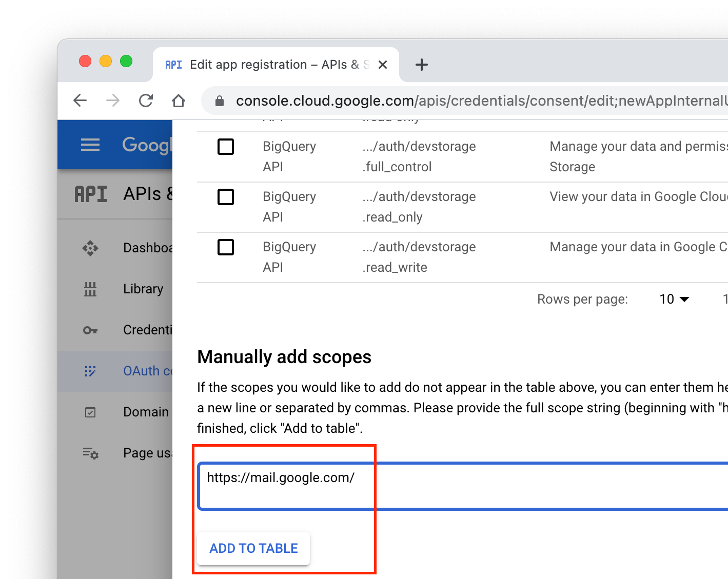Click the OAuth consent screen icon

point(90,371)
